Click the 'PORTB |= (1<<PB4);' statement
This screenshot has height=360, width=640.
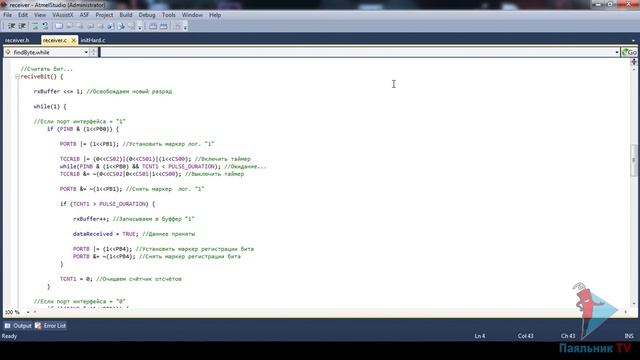[x=102, y=249]
